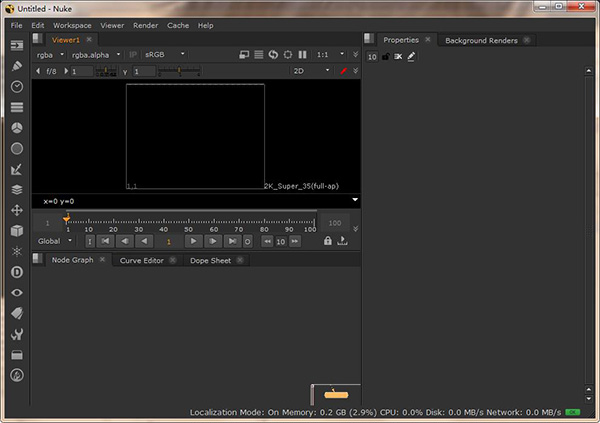Expand the white triangle on info bar
This screenshot has height=423, width=600.
[x=355, y=200]
